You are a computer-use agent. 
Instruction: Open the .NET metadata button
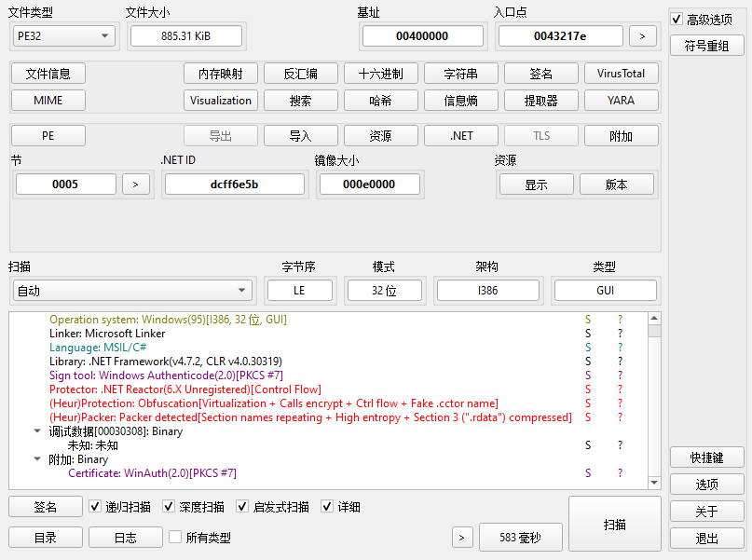tap(461, 136)
